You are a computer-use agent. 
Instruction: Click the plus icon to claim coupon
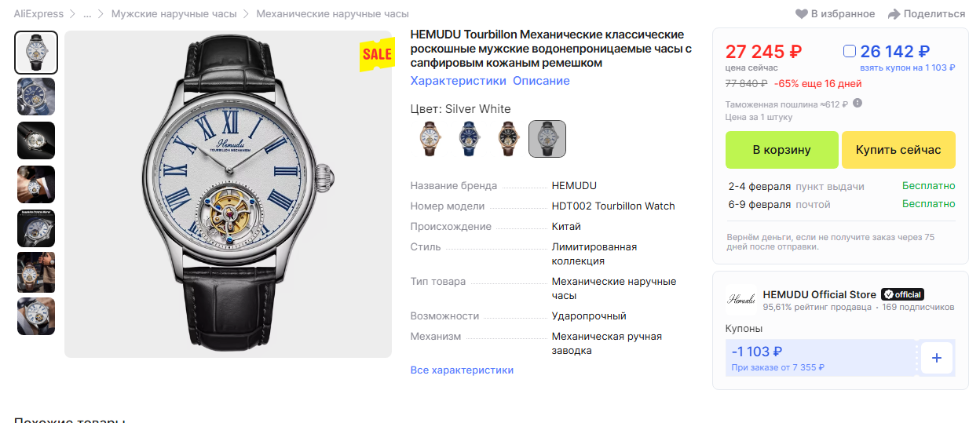[x=936, y=358]
